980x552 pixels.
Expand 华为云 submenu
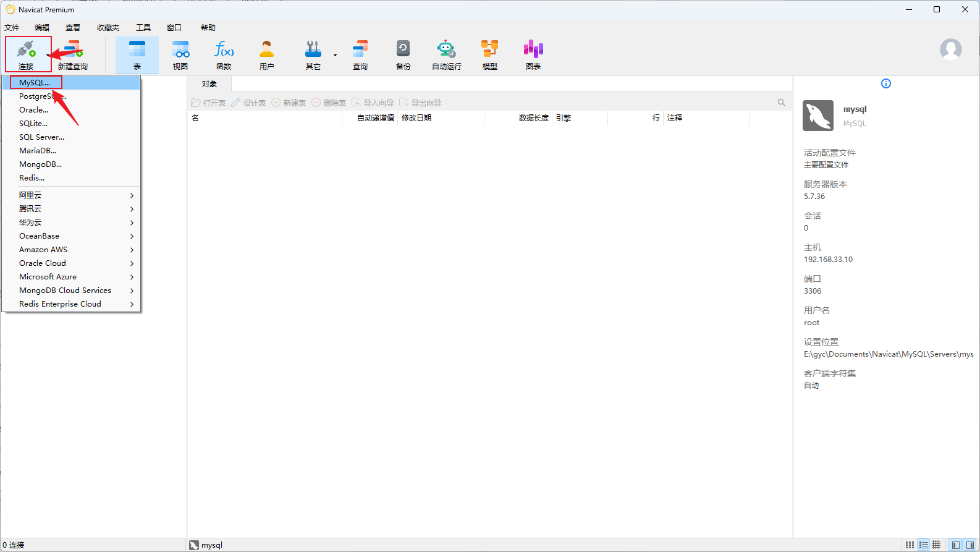click(72, 223)
